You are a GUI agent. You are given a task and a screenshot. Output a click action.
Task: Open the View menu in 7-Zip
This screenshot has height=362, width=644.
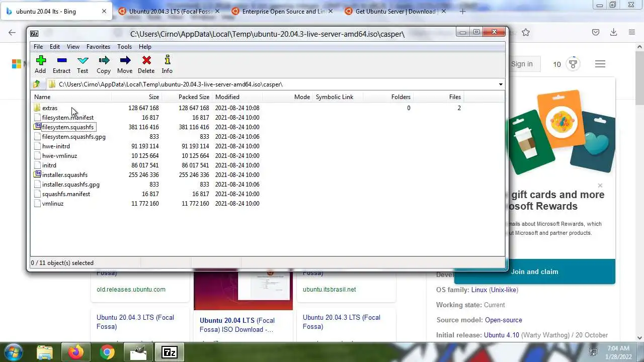click(73, 47)
